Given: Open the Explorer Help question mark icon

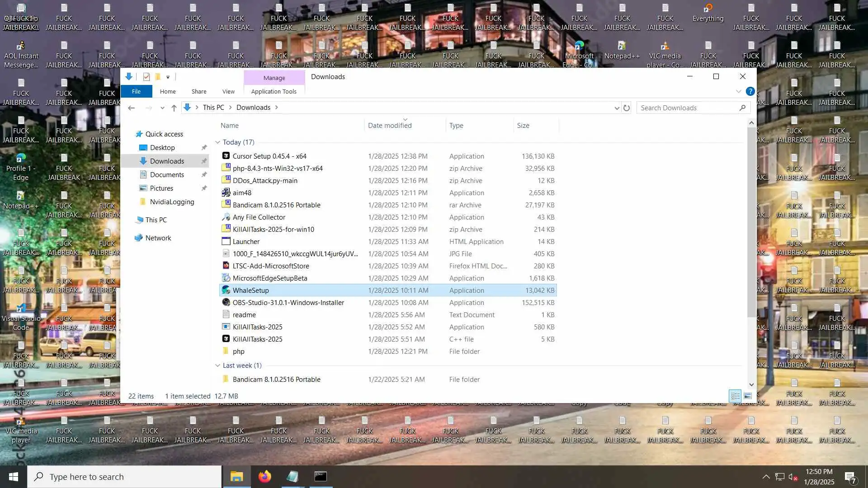Looking at the screenshot, I should coord(750,91).
